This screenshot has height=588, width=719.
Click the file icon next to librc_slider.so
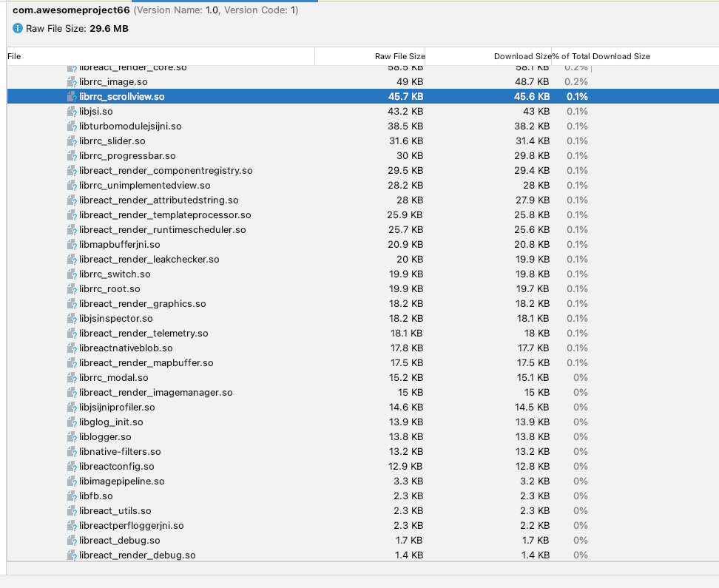[x=71, y=141]
